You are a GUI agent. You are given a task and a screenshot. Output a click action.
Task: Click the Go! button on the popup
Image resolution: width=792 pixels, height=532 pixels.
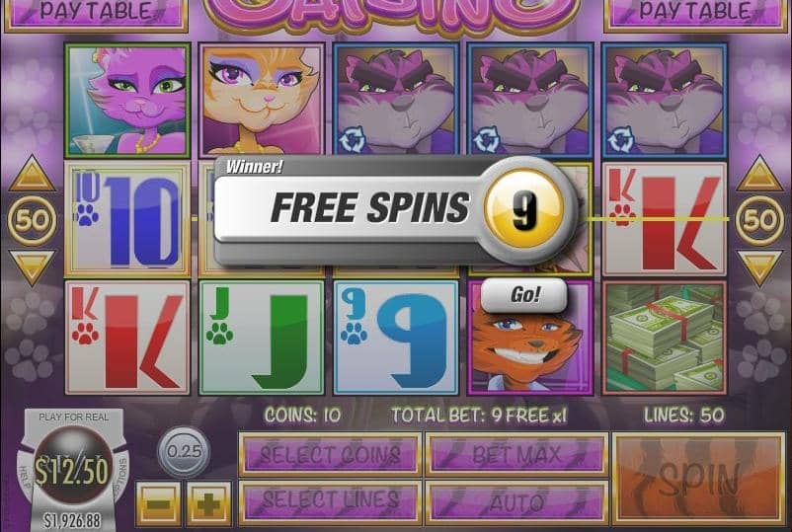click(523, 295)
